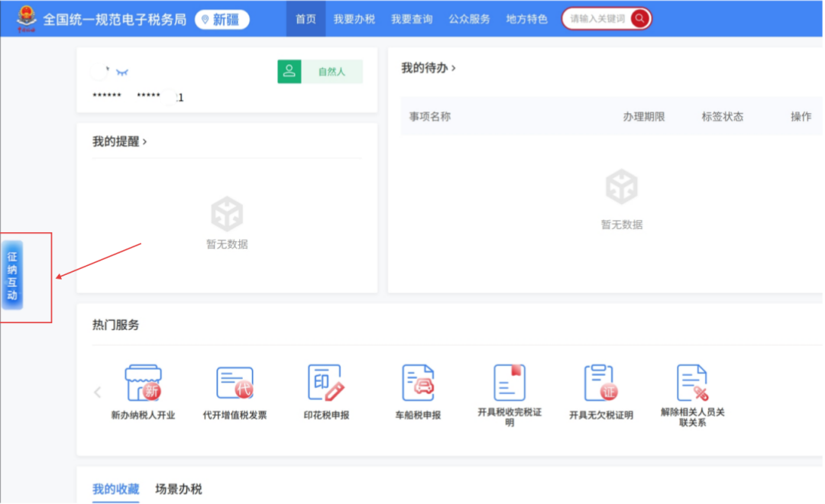Click the 新办纳税人开业 label text
The width and height of the screenshot is (825, 504).
pos(143,415)
